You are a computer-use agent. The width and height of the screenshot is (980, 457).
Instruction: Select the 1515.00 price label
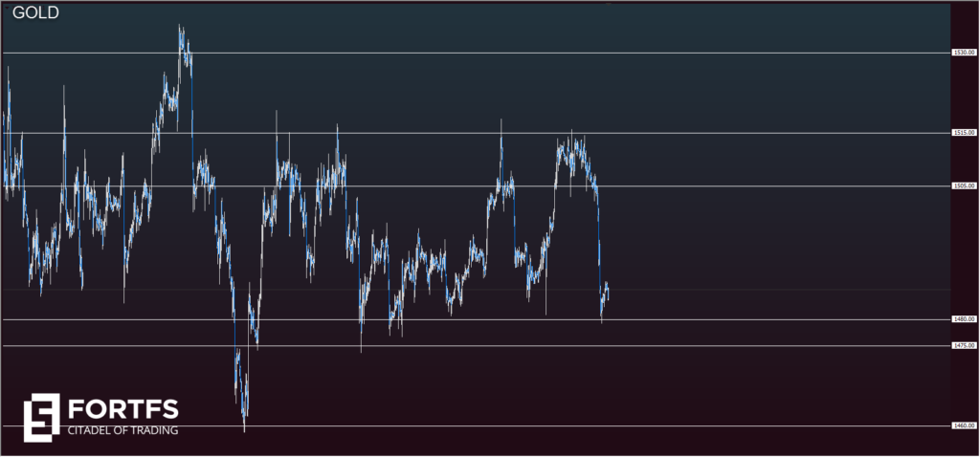point(964,133)
